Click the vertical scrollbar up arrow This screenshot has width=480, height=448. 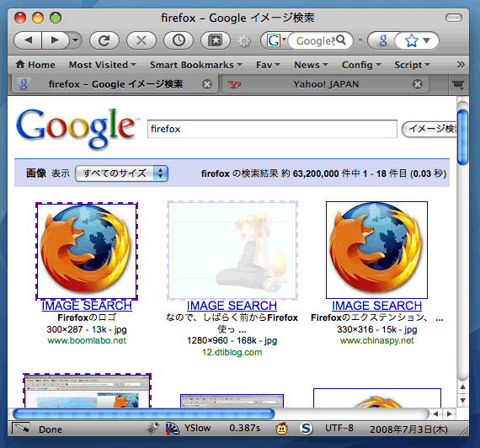[x=462, y=387]
